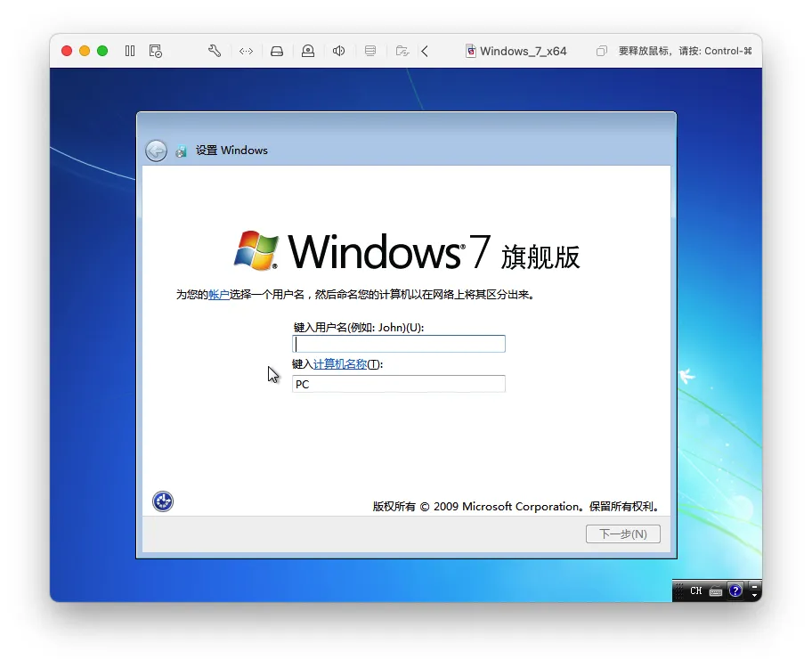Click the camera device icon
Viewport: 812px width, 668px height.
308,51
